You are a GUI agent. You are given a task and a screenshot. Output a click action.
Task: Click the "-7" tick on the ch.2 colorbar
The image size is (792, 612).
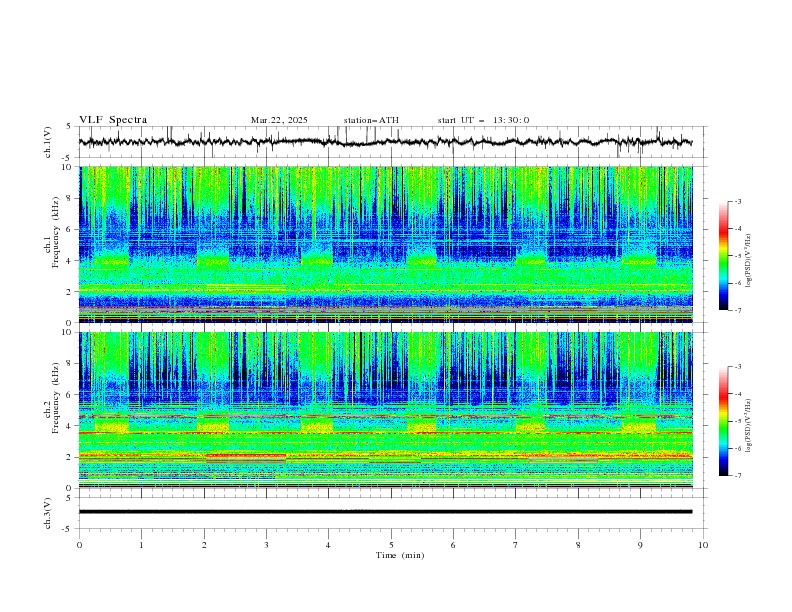coord(737,476)
